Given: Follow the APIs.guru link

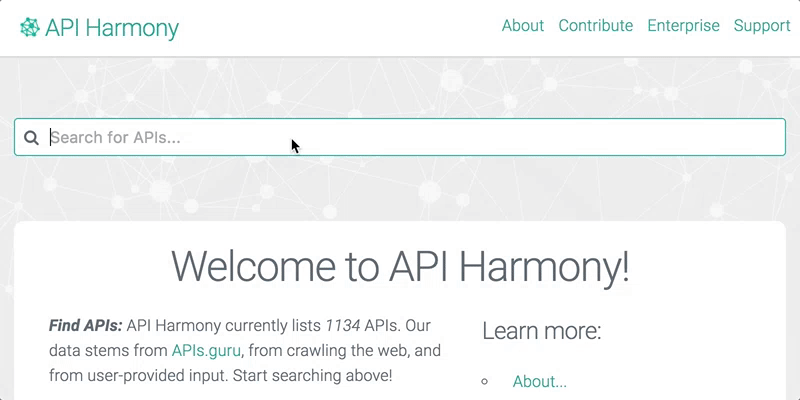Looking at the screenshot, I should point(206,351).
